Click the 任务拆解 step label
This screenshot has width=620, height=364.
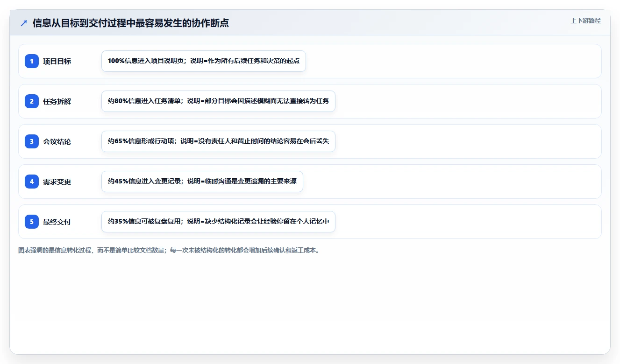[57, 101]
